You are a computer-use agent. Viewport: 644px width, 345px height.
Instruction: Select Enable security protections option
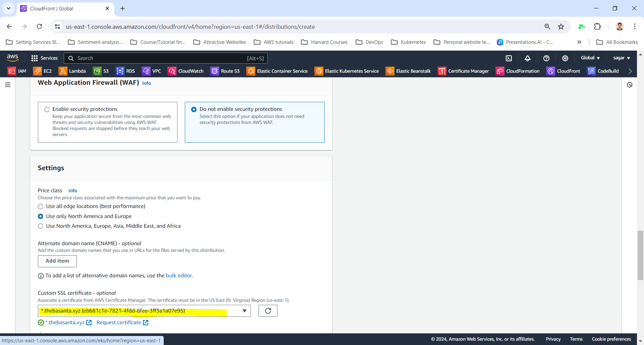click(47, 110)
